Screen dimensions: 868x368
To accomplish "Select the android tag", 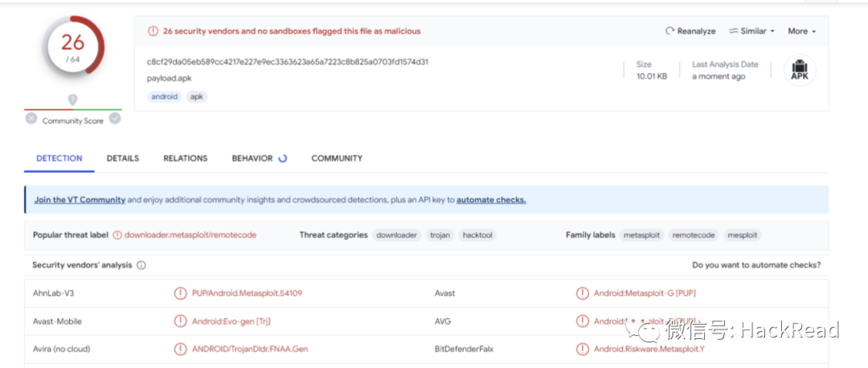I will (165, 97).
